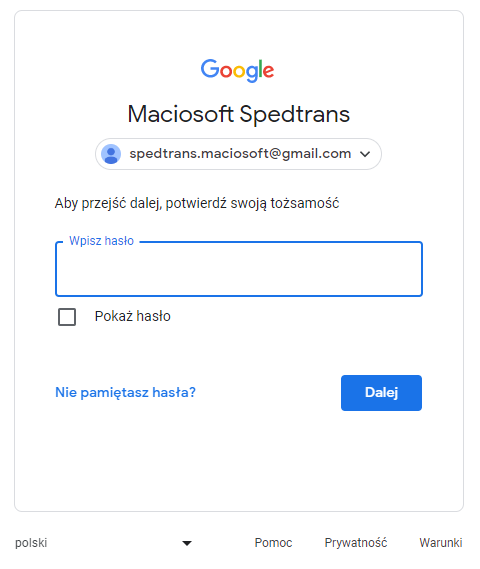Click the Maciosoft Spedtrans heading

239,114
